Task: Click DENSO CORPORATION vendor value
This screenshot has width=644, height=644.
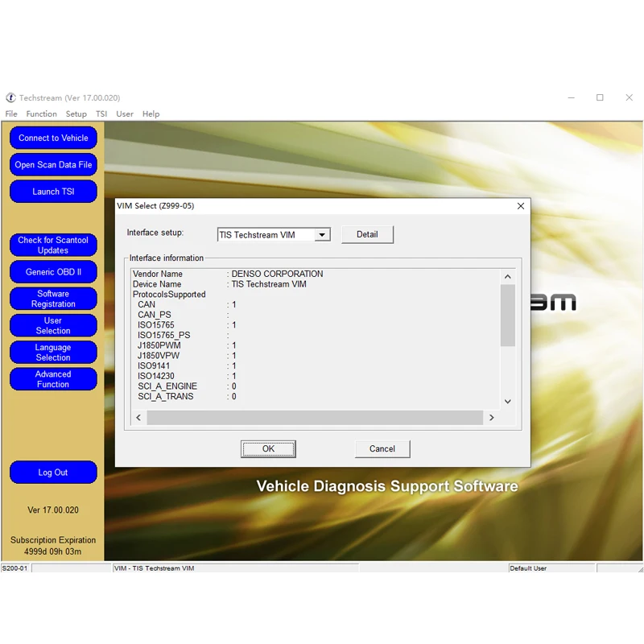Action: tap(277, 274)
